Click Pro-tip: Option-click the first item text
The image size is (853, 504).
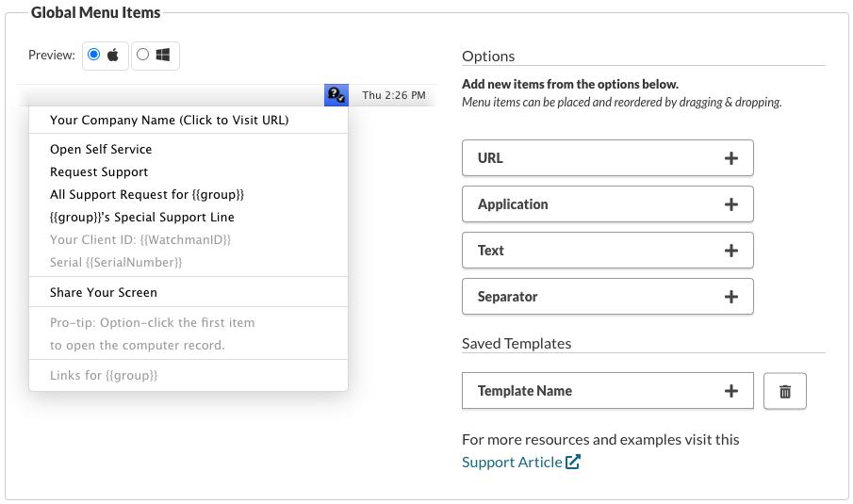click(153, 323)
